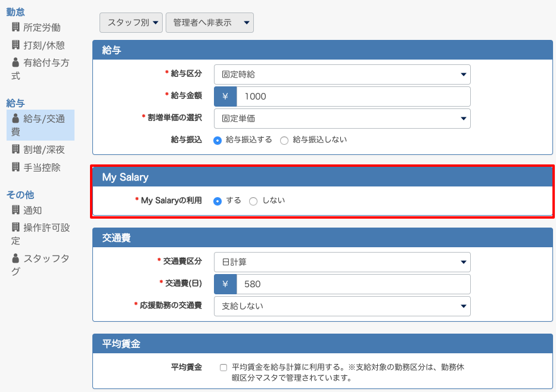Click the 給与金額 input field showing 1000
The width and height of the screenshot is (556, 392).
click(x=353, y=97)
